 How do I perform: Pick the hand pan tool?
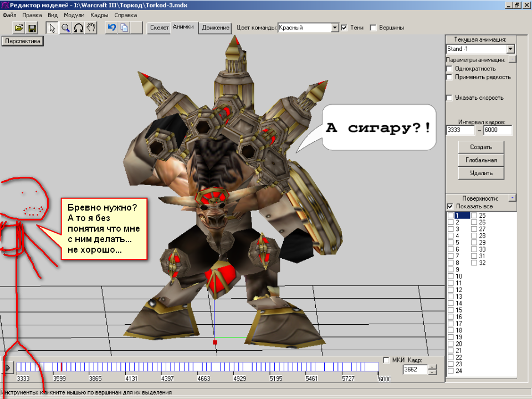tap(91, 28)
